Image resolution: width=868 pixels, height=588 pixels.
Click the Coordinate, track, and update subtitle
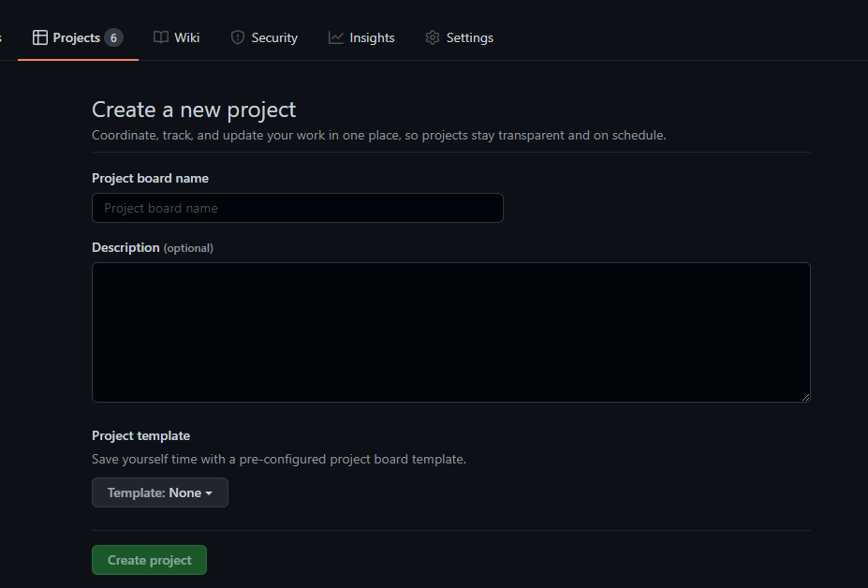378,135
